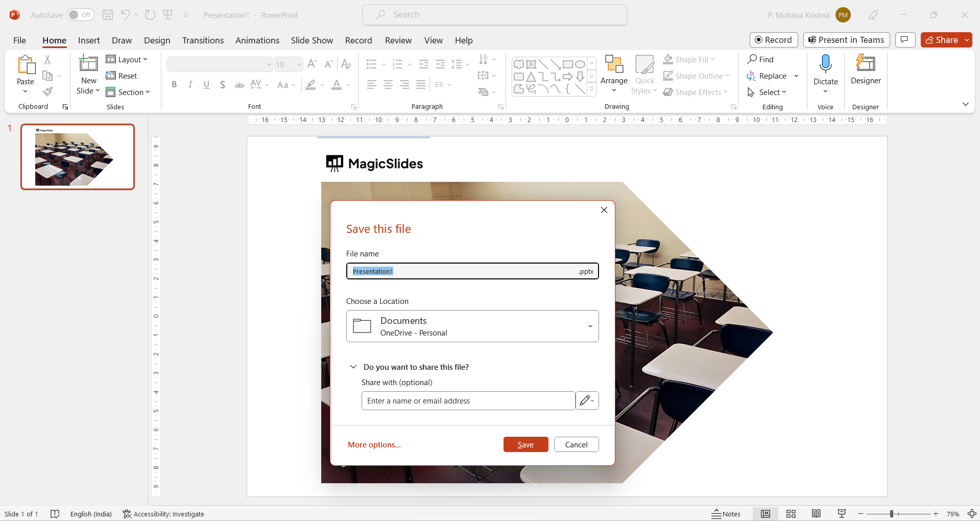
Task: Click the Save button in dialog
Action: point(525,444)
